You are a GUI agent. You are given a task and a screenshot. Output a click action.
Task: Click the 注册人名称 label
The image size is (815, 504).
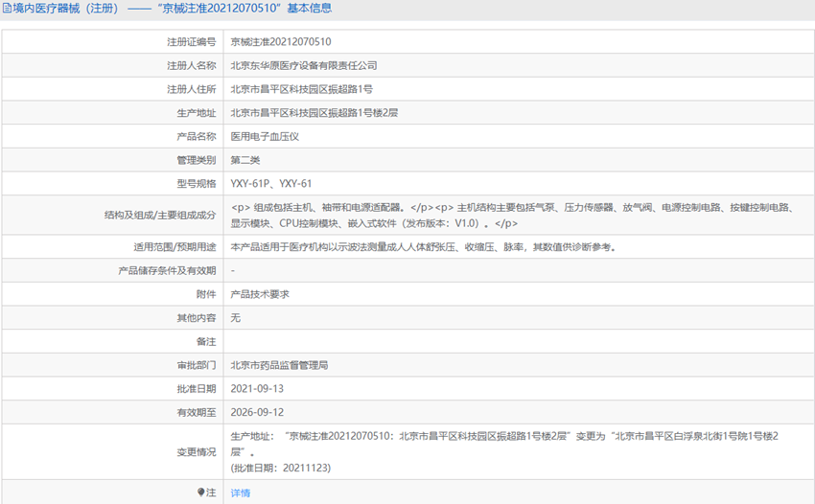(x=191, y=65)
